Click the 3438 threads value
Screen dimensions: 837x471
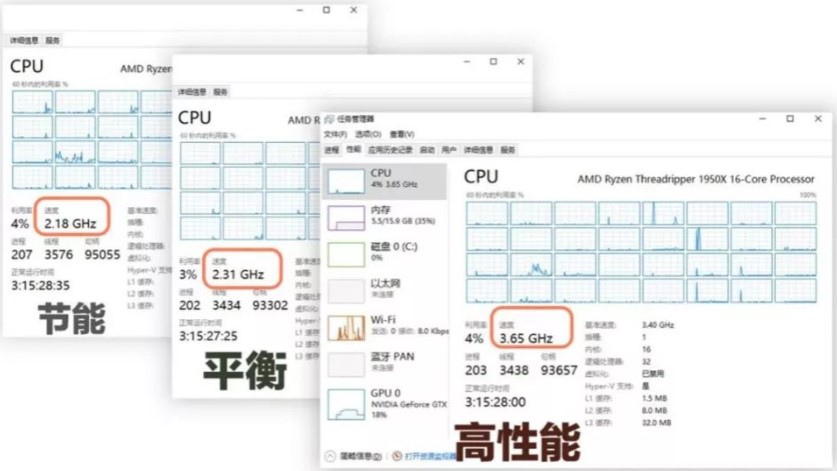coord(514,370)
